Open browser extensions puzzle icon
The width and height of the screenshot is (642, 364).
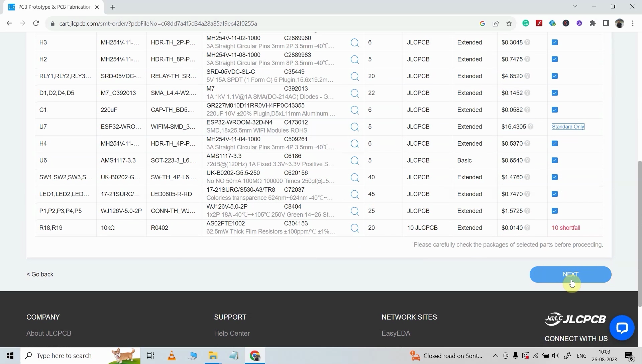click(593, 23)
